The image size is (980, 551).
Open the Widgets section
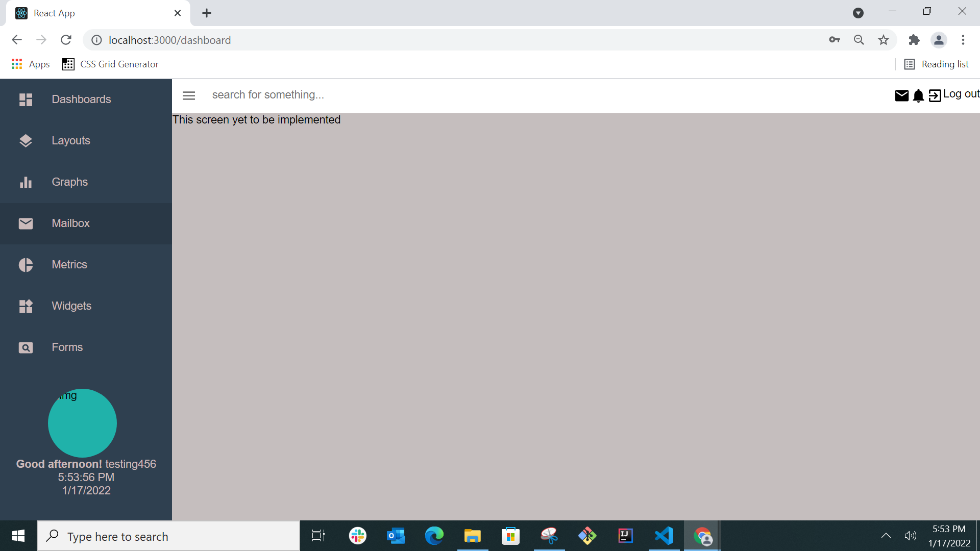(71, 306)
